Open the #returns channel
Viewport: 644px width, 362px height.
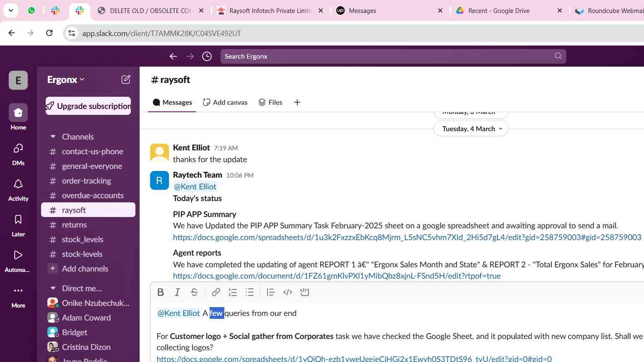[x=88, y=225]
